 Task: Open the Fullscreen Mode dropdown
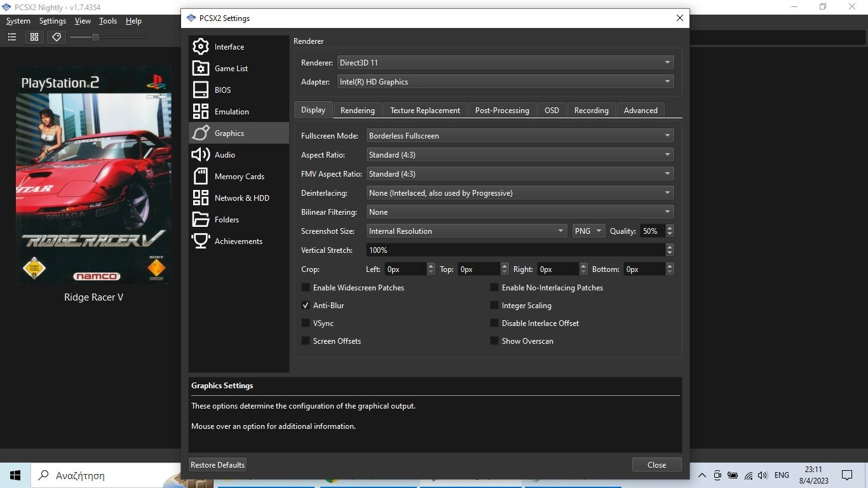click(520, 136)
